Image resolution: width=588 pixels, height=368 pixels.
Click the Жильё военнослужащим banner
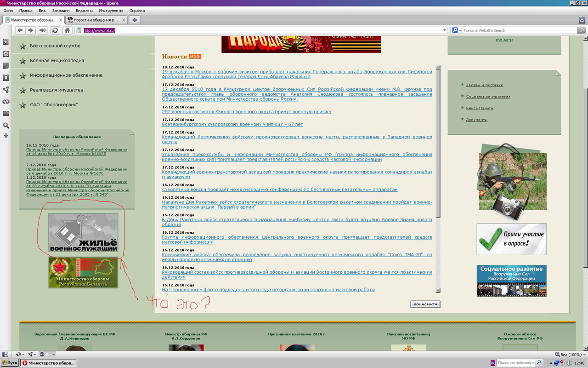[83, 233]
